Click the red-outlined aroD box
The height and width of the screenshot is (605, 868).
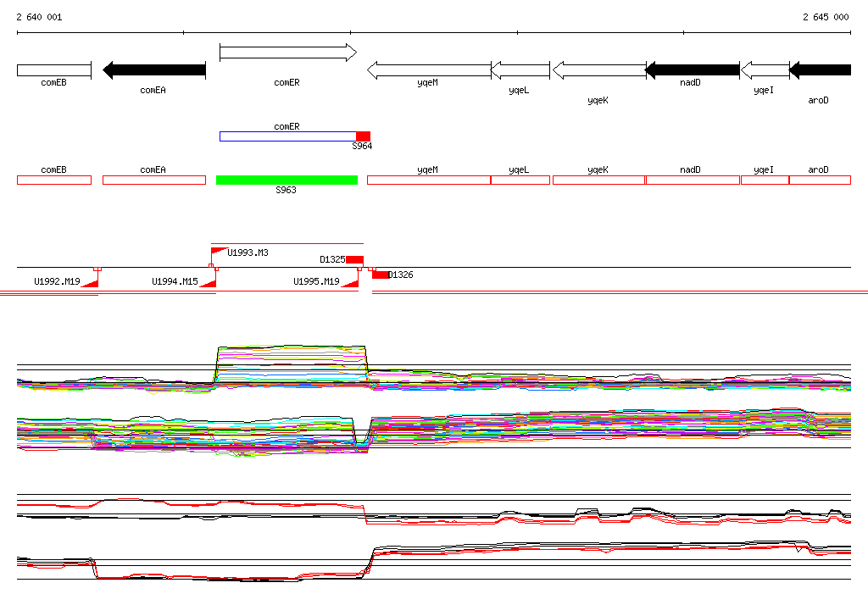coord(820,180)
